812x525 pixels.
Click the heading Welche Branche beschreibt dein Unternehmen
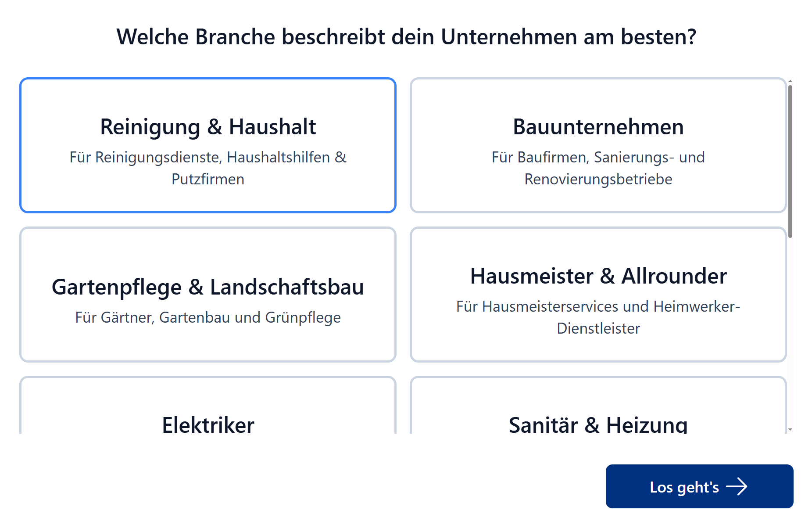[406, 36]
